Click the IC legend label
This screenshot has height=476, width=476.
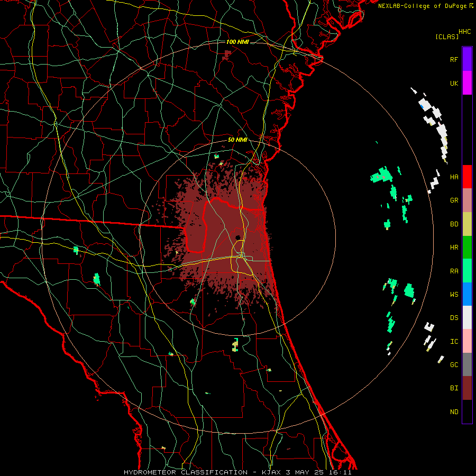tap(454, 342)
